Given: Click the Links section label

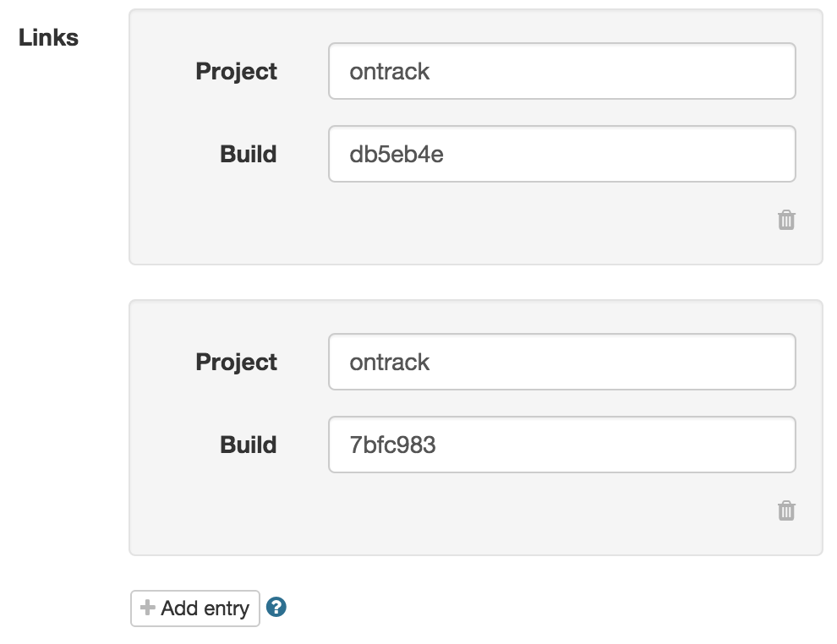Looking at the screenshot, I should (49, 38).
